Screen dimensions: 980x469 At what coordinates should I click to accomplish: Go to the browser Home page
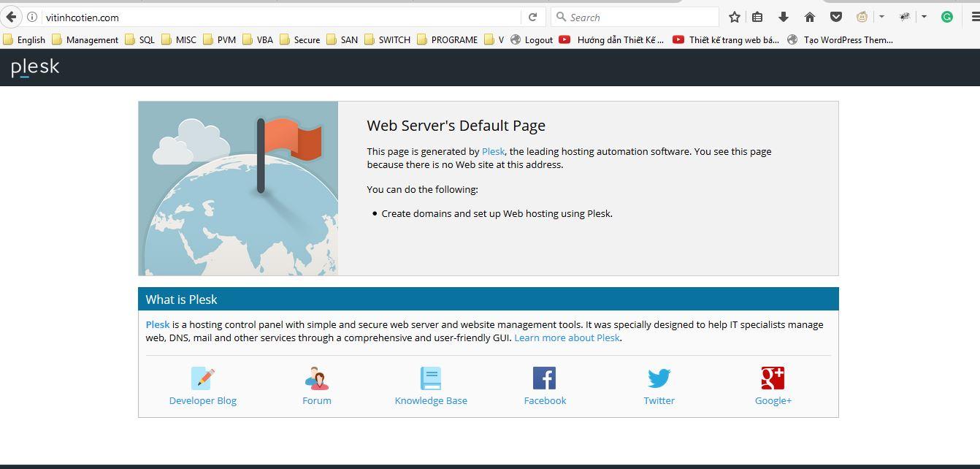click(809, 17)
